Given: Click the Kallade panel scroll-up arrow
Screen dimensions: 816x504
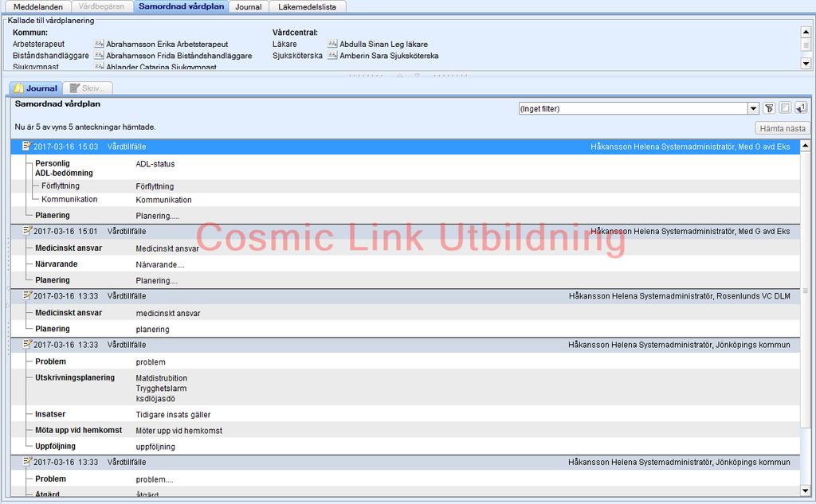Looking at the screenshot, I should click(x=806, y=32).
